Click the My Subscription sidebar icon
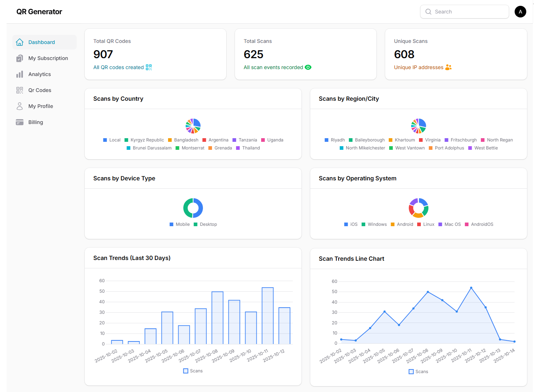The image size is (539, 392). [20, 58]
